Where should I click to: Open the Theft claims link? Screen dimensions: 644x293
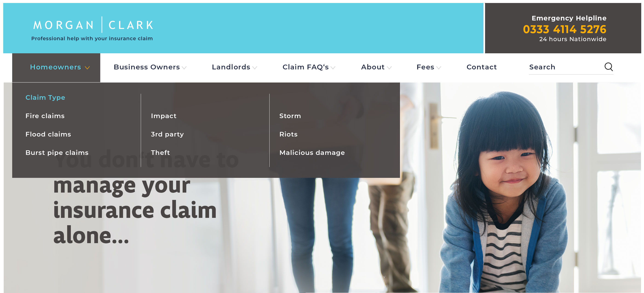[160, 153]
